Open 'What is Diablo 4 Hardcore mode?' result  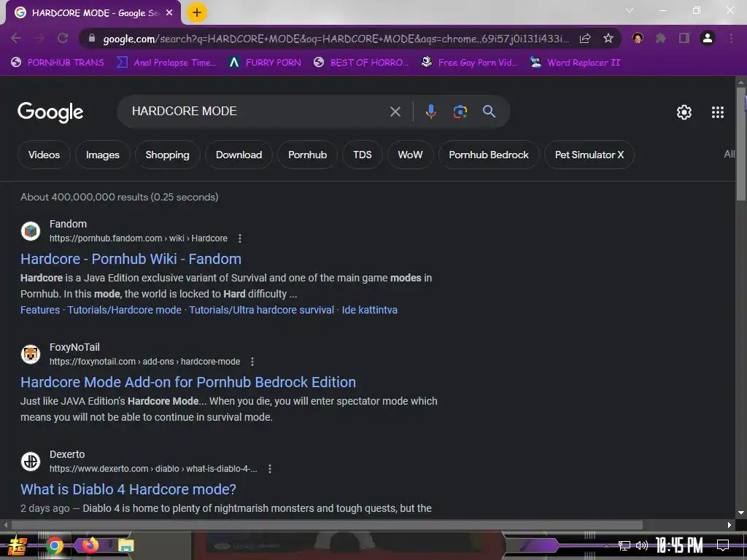(128, 489)
